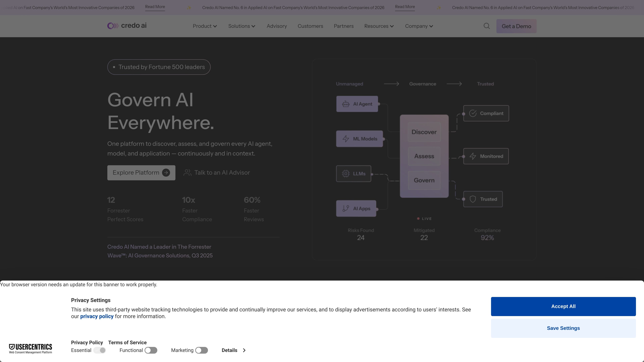Click first Read More announcement link
644x362 pixels.
click(x=155, y=7)
